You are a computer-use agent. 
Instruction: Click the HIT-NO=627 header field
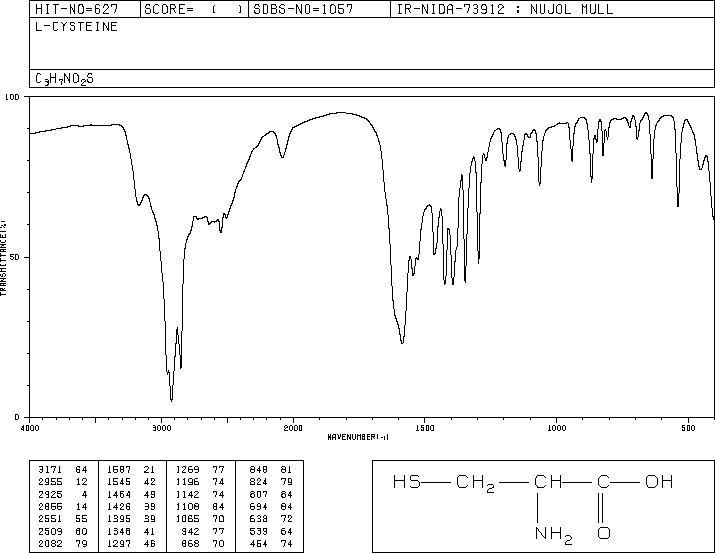pyautogui.click(x=77, y=9)
